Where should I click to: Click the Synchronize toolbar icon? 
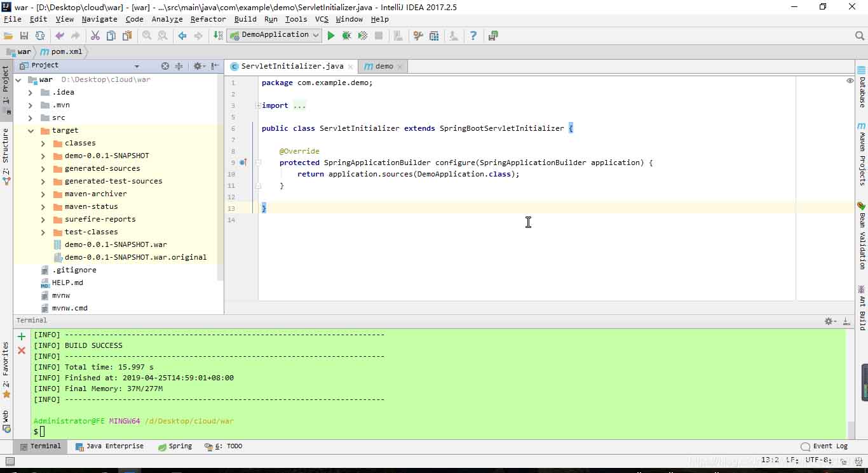pos(40,36)
